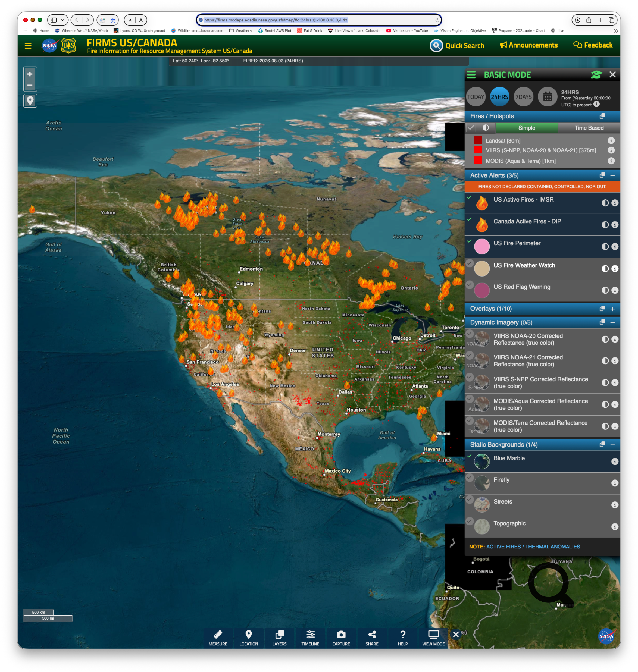The height and width of the screenshot is (672, 638).
Task: Collapse the Static Backgrounds section
Action: coord(612,445)
